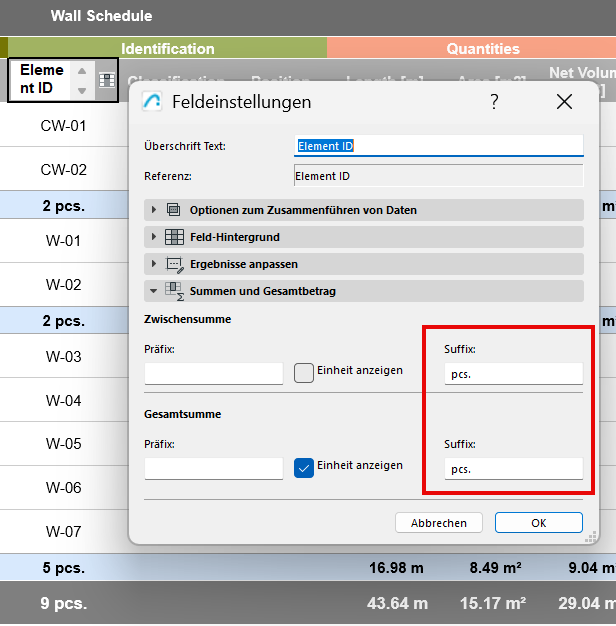
Task: Click the Net Volume column header
Action: pos(582,74)
